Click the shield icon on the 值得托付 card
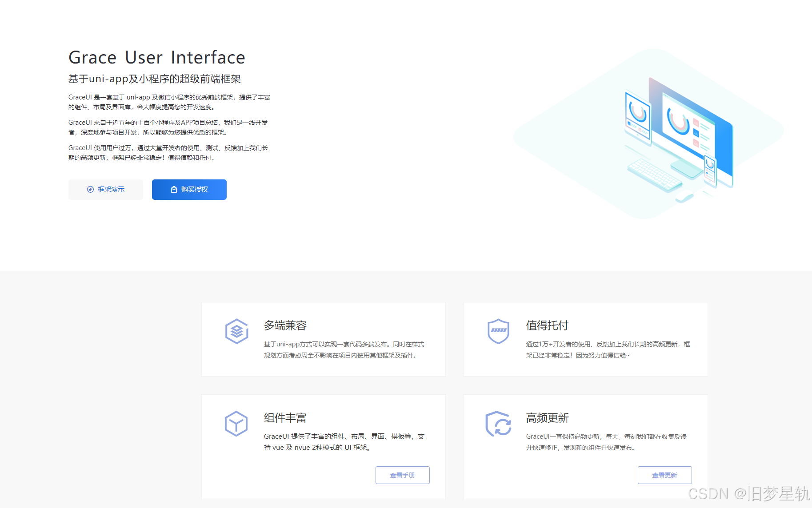This screenshot has width=812, height=508. 498,331
